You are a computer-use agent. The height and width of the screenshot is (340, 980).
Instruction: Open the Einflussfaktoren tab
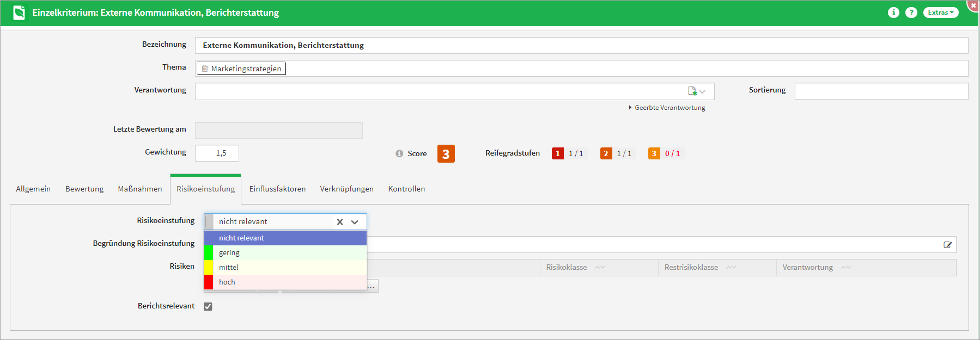point(277,189)
